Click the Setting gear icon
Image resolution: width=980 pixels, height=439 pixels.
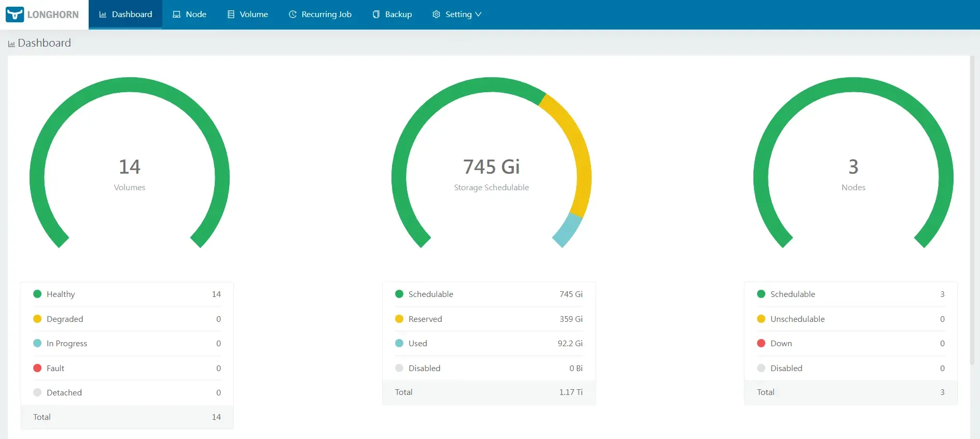coord(436,15)
